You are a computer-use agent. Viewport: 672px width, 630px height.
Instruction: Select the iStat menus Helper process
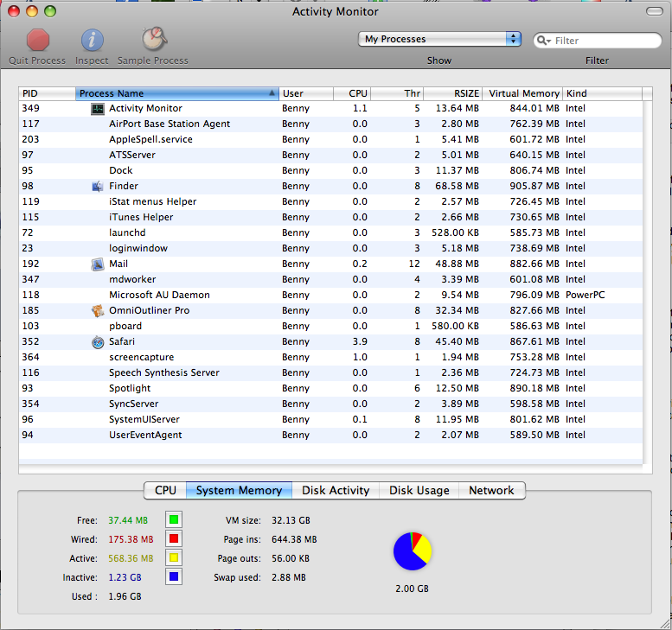click(x=330, y=201)
